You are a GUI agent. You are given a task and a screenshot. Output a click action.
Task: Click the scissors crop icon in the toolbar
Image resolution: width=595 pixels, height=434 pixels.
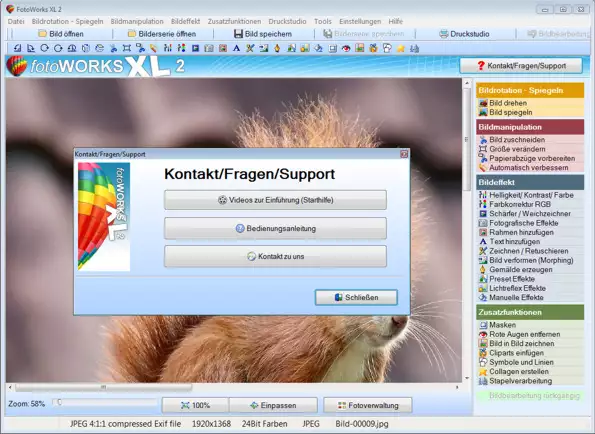[x=113, y=48]
